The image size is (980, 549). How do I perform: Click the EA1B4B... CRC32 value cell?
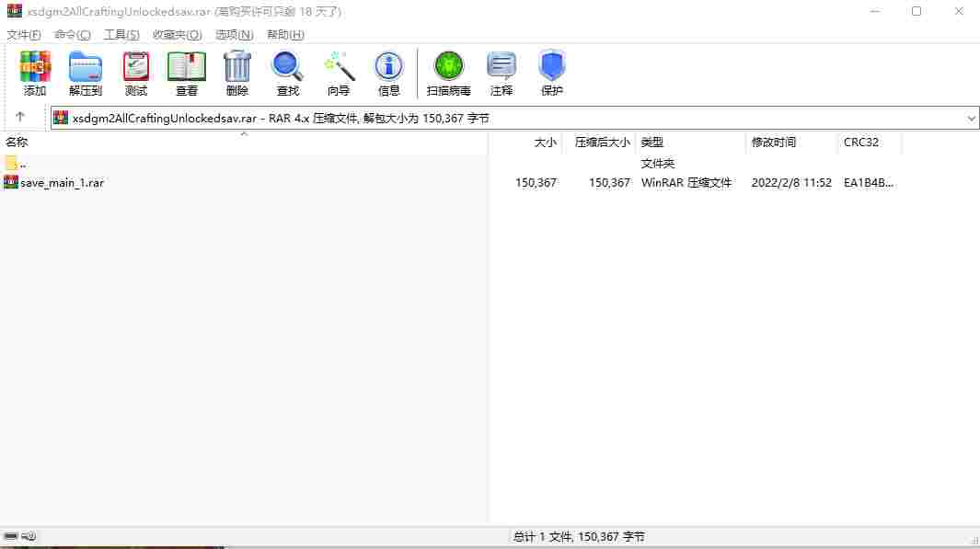point(868,182)
